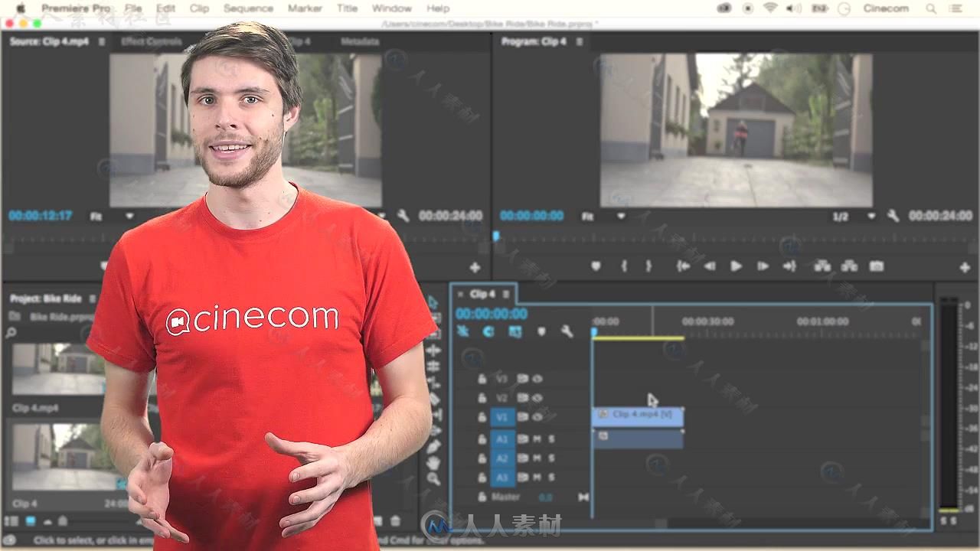
Task: Open the Marker menu
Action: [x=305, y=8]
